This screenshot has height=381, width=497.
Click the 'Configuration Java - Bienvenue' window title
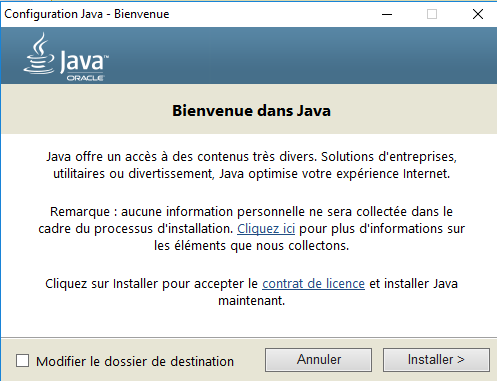(x=87, y=14)
